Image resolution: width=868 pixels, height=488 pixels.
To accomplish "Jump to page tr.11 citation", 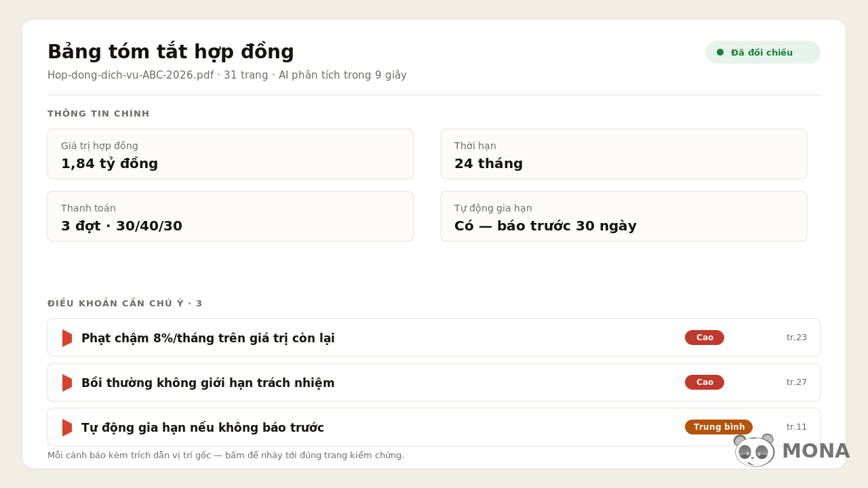I will click(797, 427).
